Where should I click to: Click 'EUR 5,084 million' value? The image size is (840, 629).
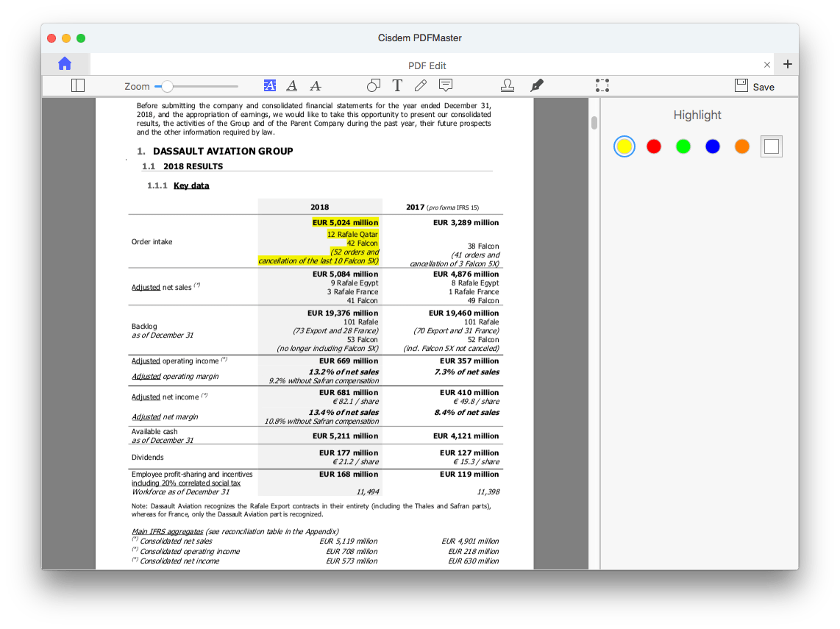pos(346,274)
